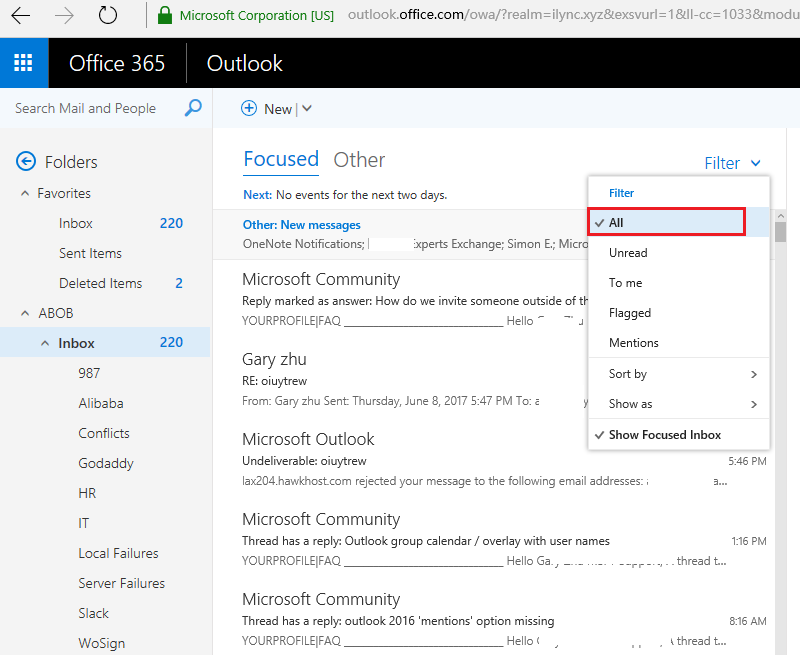Select the To me filter option
800x655 pixels.
(x=628, y=282)
